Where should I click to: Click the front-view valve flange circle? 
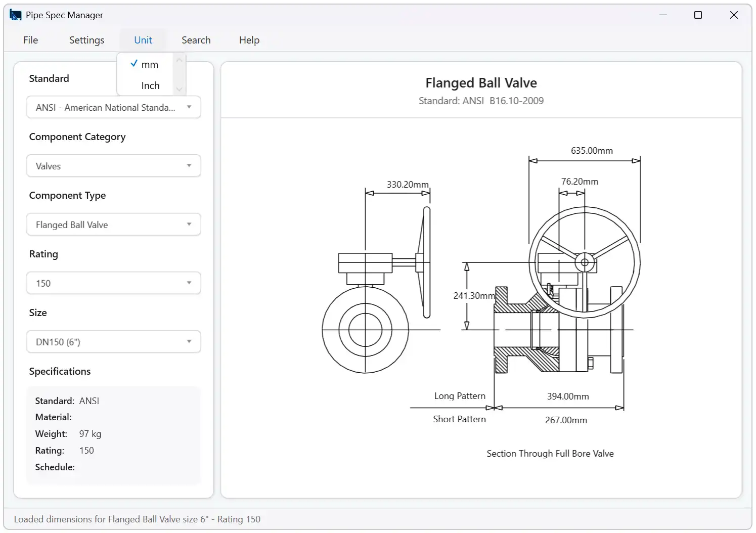coord(365,330)
